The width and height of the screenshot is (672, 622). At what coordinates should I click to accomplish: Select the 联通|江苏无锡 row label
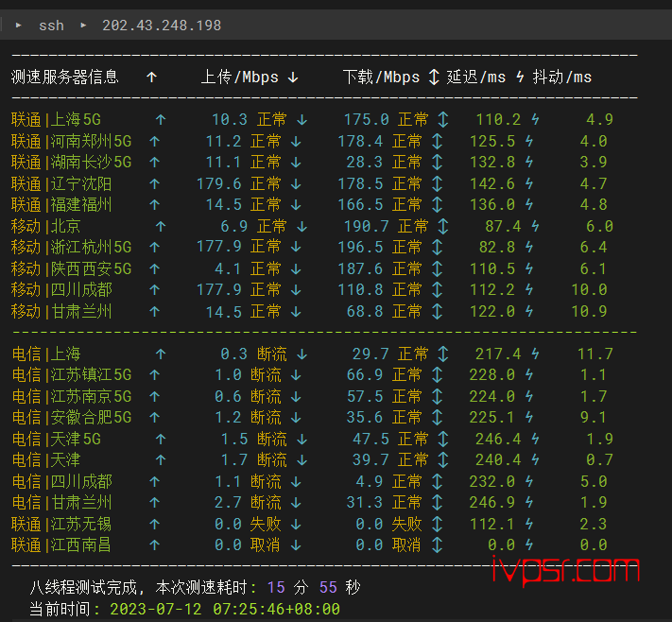pos(61,524)
